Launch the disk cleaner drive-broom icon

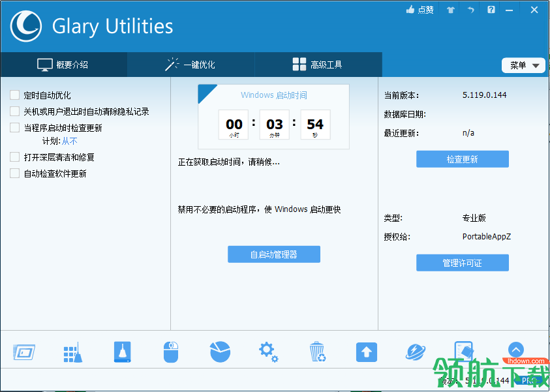tap(123, 352)
